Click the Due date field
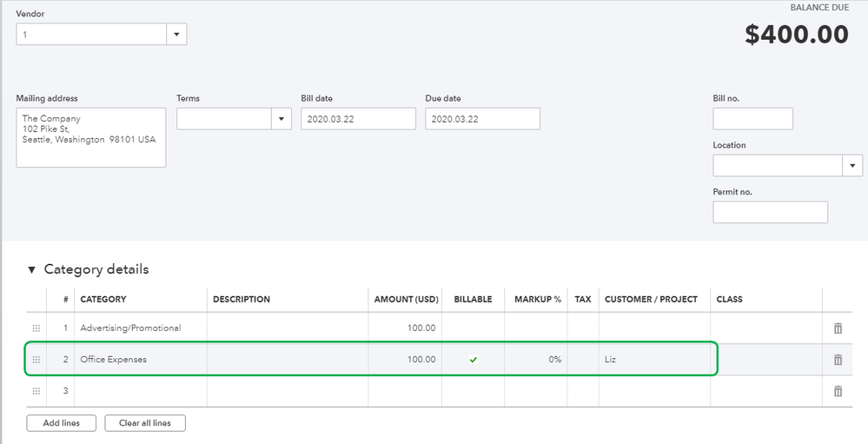Screen dimensions: 868x444 [x=482, y=119]
